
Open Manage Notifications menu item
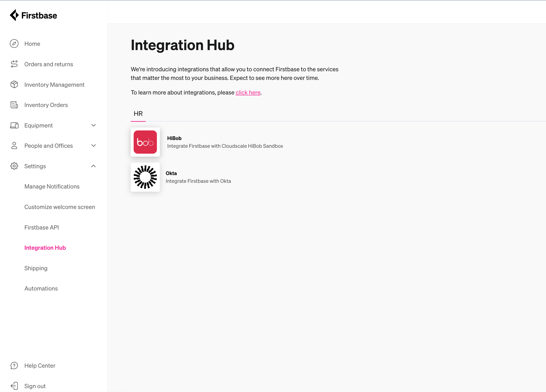[x=52, y=186]
